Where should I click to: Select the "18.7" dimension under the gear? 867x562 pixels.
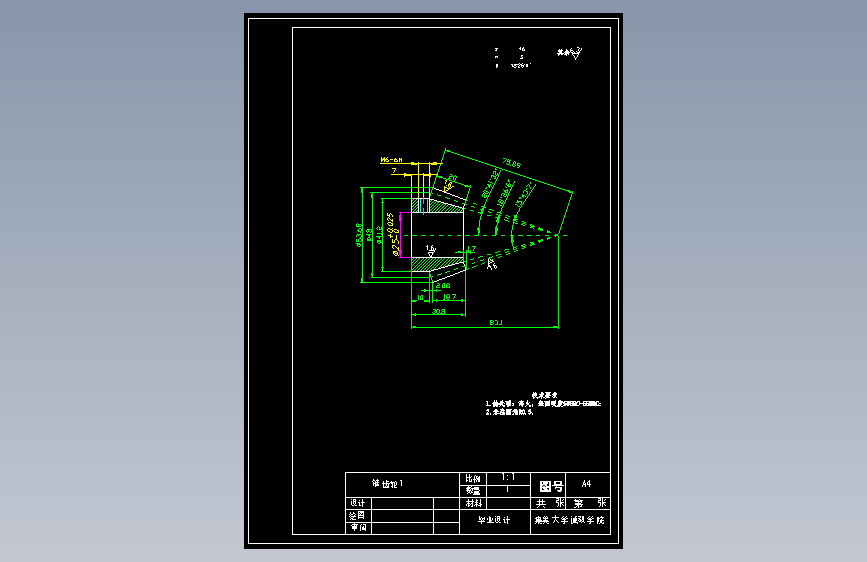[x=450, y=297]
